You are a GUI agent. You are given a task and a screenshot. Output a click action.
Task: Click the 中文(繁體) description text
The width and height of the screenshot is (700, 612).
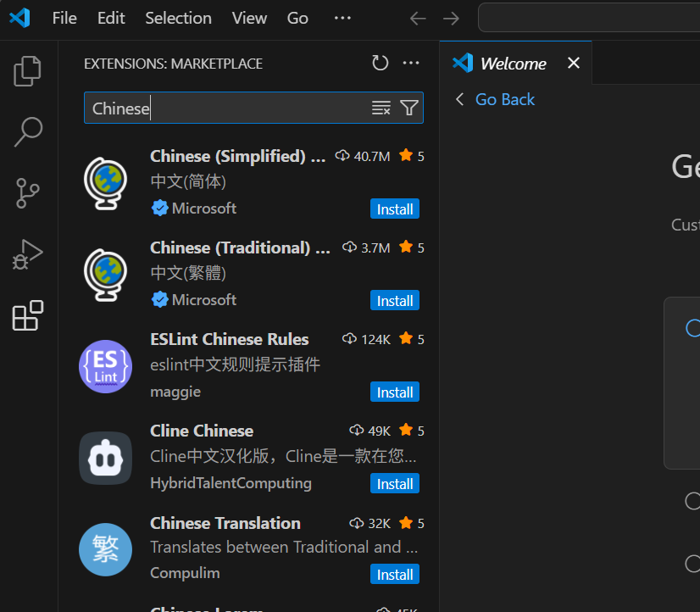point(188,273)
